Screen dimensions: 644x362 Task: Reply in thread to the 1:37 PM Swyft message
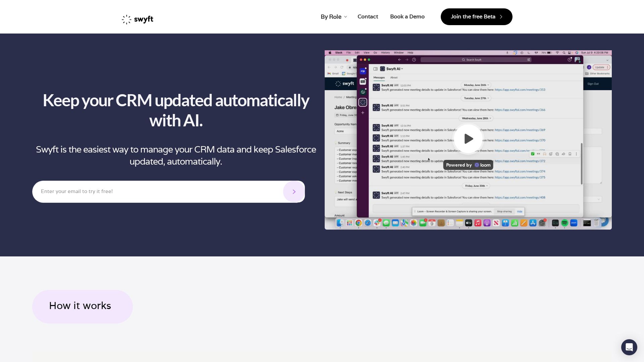click(557, 154)
